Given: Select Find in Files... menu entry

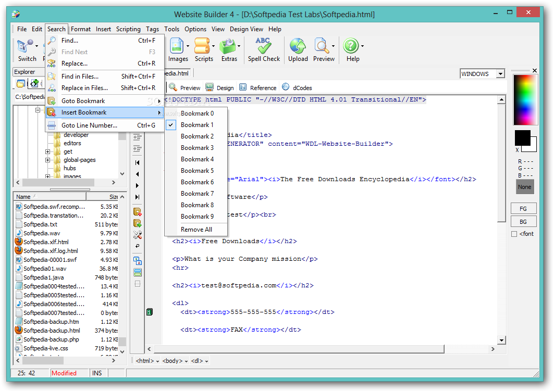Looking at the screenshot, I should point(105,77).
